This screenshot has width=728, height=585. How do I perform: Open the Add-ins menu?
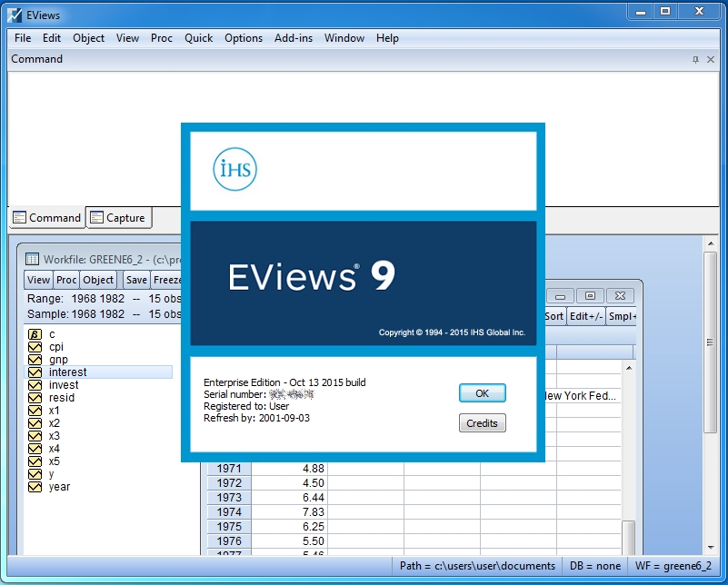coord(294,38)
